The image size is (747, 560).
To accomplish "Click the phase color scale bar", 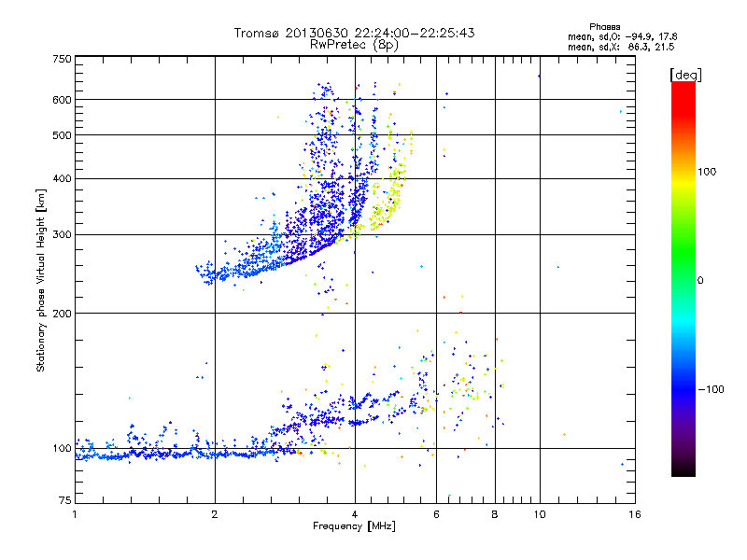I will (684, 278).
